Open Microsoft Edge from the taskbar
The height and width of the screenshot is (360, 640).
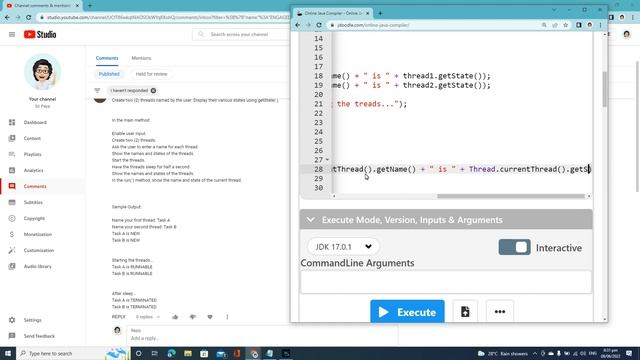point(171,353)
